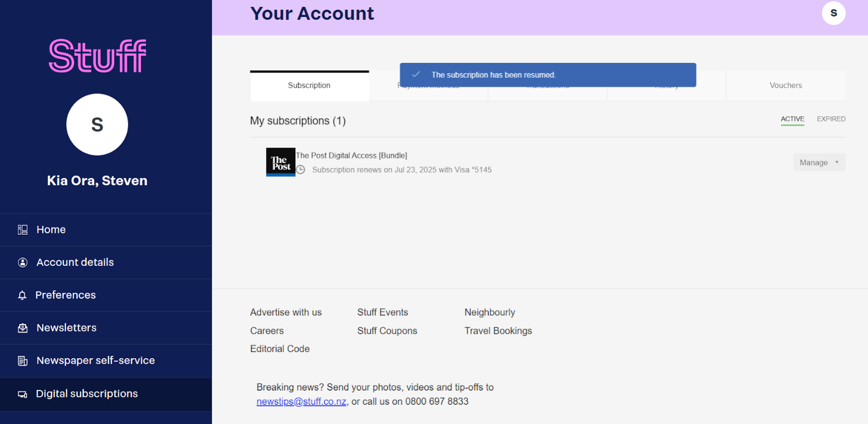This screenshot has width=868, height=424.
Task: Click the clock icon beside renewal date
Action: pos(300,170)
